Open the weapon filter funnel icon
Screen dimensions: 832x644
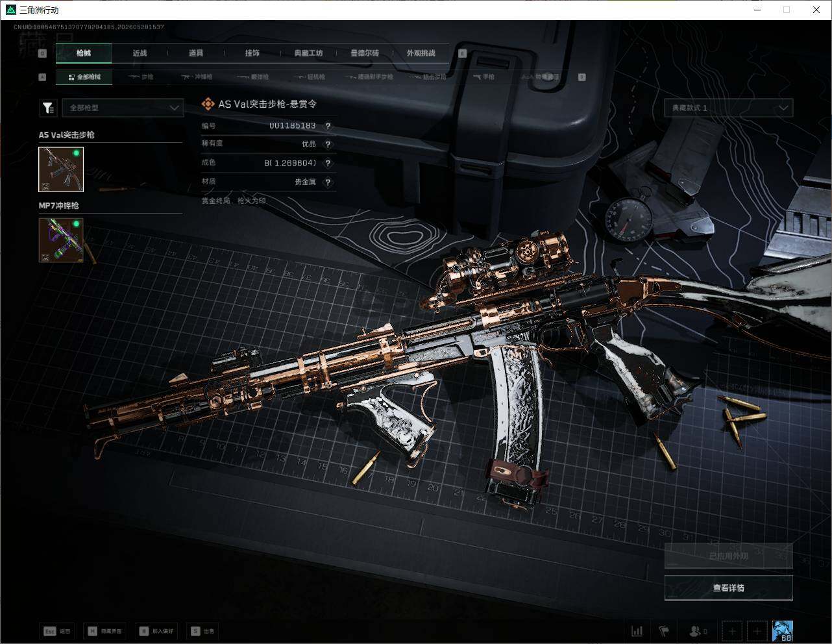tap(48, 108)
